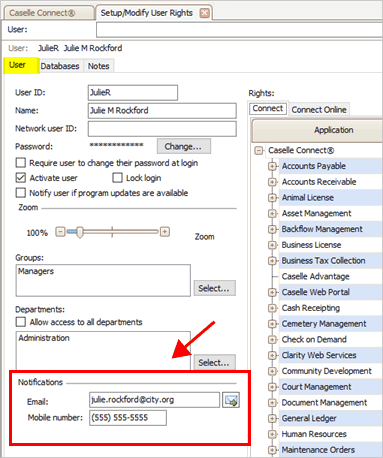Click the email send icon beside Email field
This screenshot has height=458, width=383.
pos(231,400)
